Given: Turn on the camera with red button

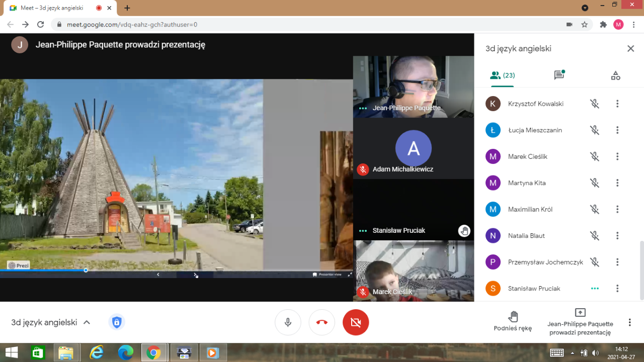Looking at the screenshot, I should 356,322.
